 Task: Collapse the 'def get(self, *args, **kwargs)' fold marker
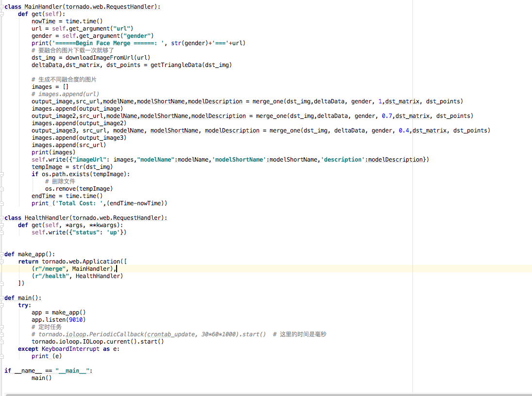click(x=1, y=225)
